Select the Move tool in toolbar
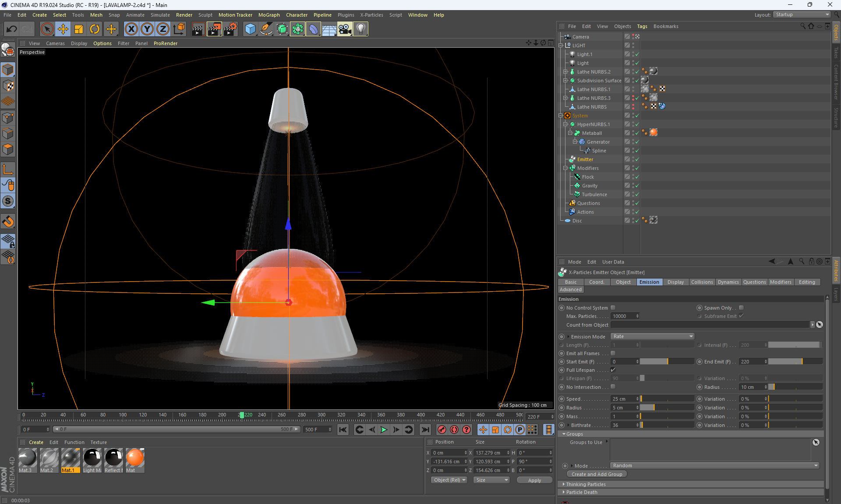841x504 pixels. click(x=63, y=29)
